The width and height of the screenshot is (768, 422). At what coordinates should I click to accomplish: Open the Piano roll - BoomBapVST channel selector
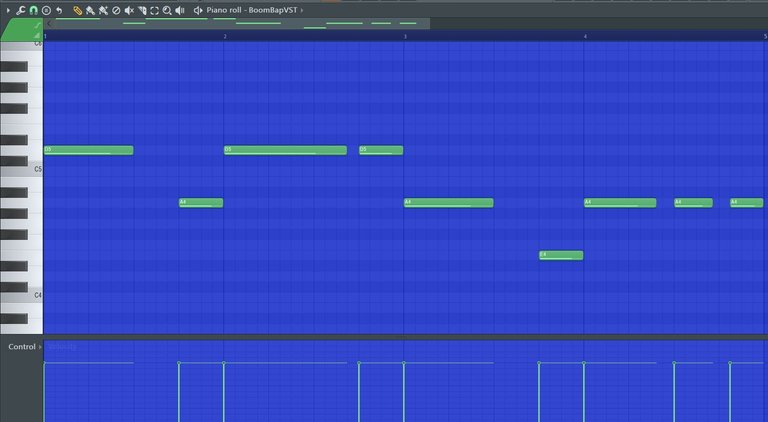tap(251, 10)
